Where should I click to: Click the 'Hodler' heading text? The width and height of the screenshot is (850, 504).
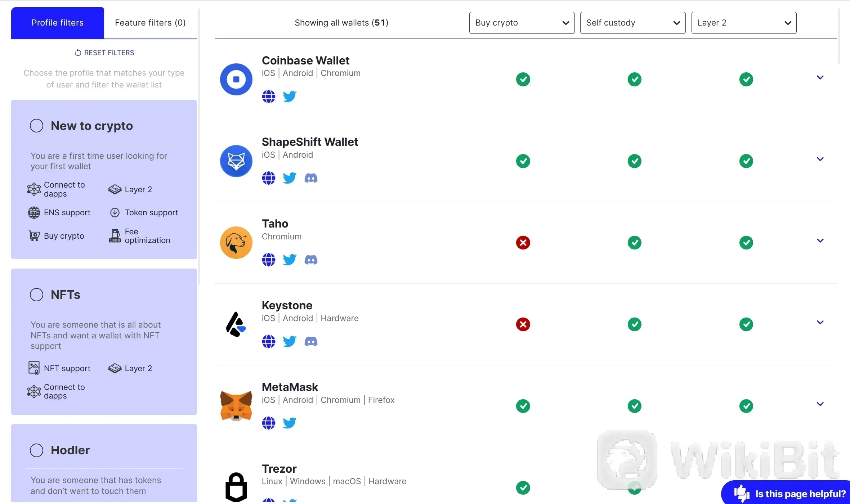70,450
